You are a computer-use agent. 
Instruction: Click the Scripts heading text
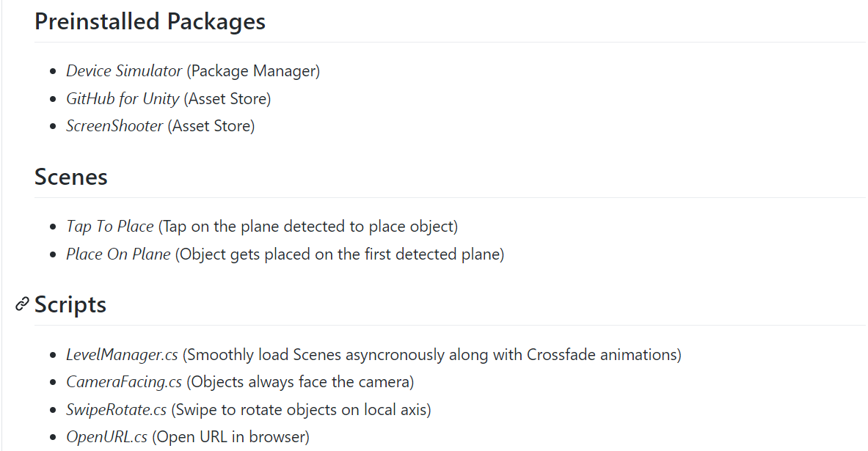(70, 304)
